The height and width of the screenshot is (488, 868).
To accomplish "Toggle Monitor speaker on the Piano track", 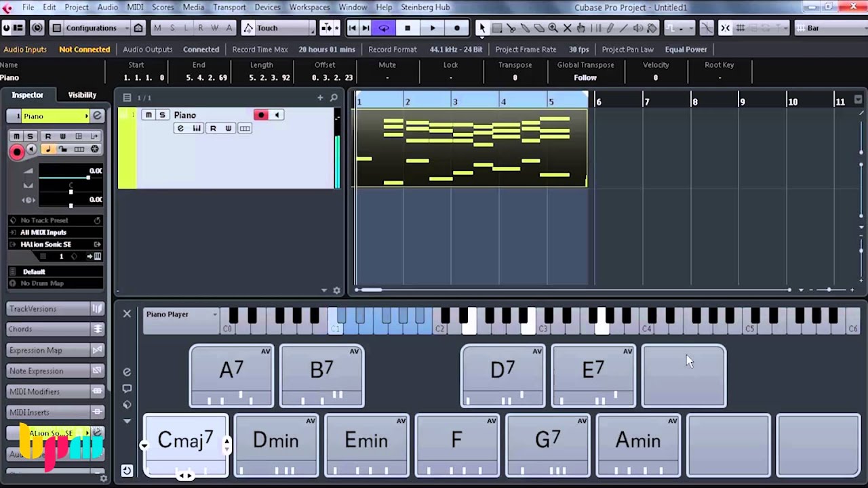I will click(x=277, y=115).
